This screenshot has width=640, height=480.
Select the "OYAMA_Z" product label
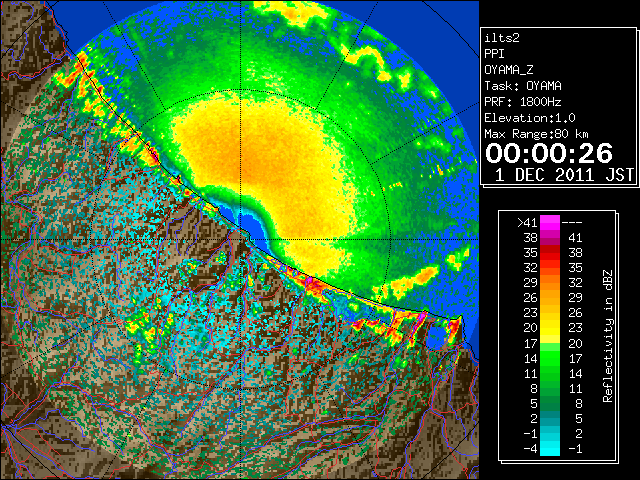pos(509,70)
